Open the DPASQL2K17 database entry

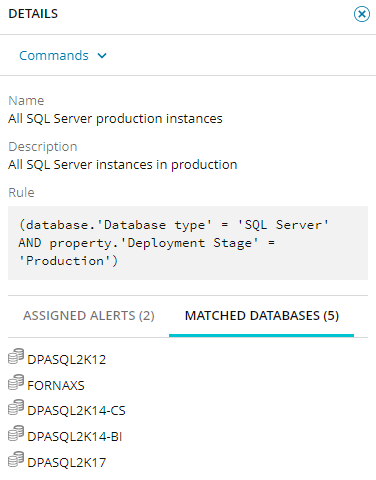pos(66,463)
